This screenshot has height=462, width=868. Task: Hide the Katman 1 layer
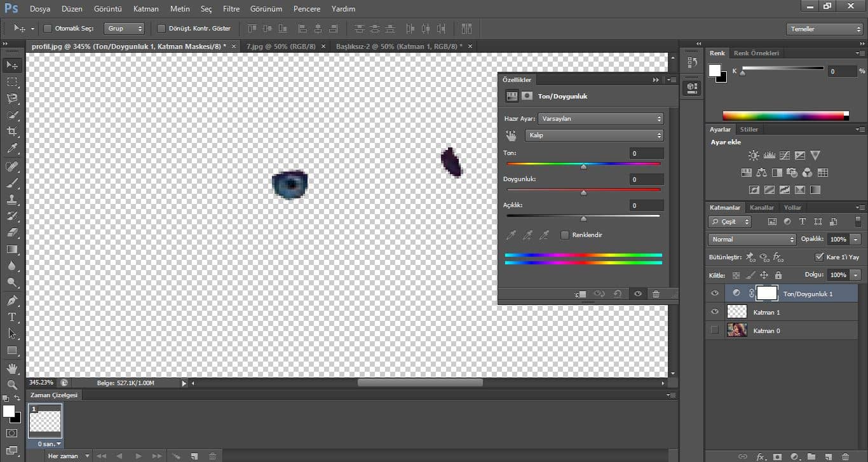pos(715,312)
